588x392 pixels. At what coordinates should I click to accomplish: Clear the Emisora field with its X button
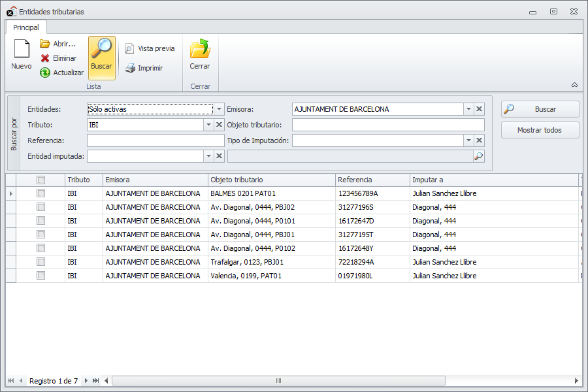coord(479,109)
